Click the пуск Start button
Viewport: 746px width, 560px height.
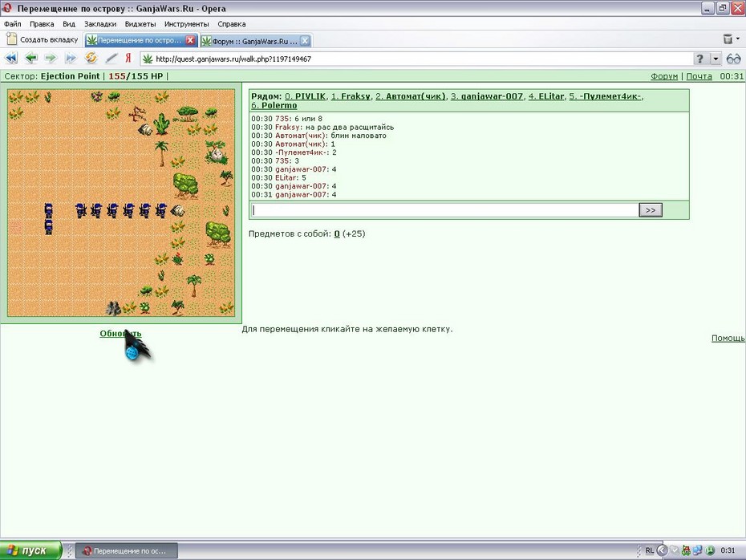pos(30,550)
